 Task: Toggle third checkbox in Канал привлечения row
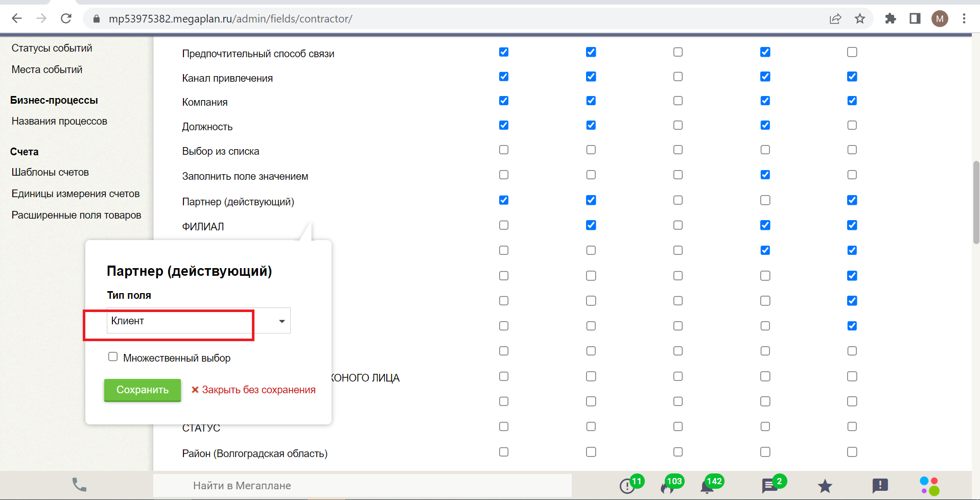[x=678, y=77]
